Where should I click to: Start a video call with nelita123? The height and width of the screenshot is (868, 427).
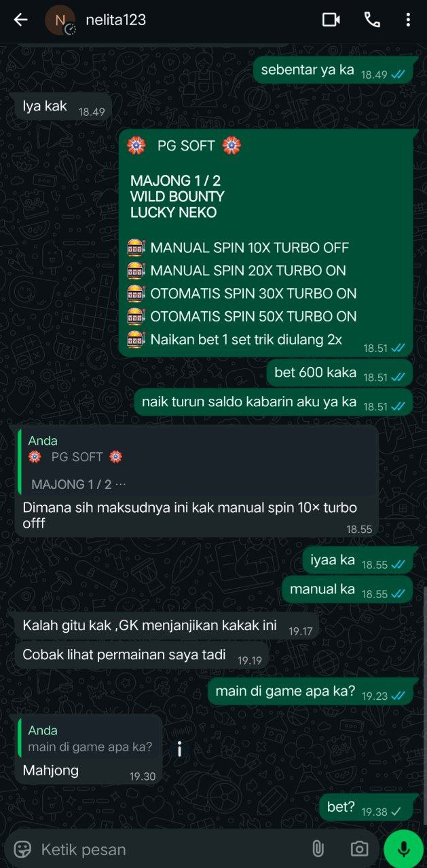click(331, 20)
